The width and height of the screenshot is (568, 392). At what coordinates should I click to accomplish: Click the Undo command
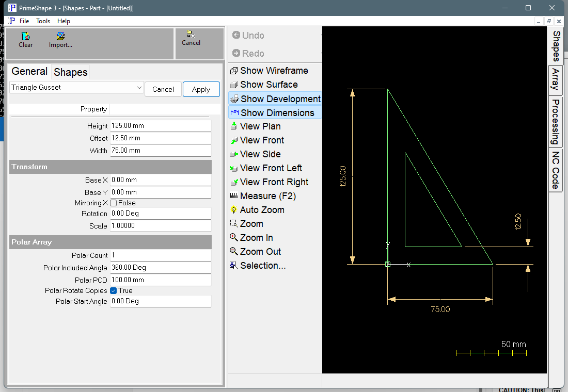pos(248,35)
